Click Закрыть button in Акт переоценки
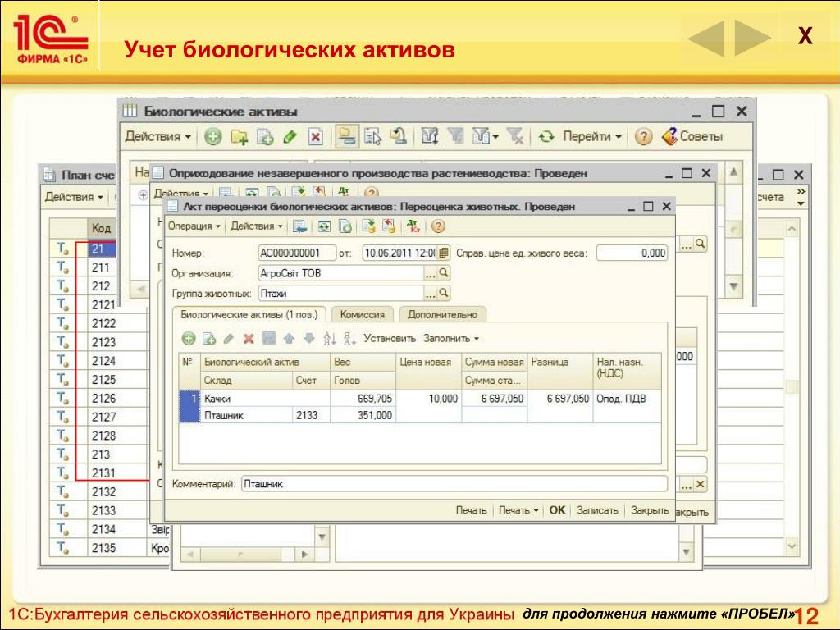 click(650, 510)
